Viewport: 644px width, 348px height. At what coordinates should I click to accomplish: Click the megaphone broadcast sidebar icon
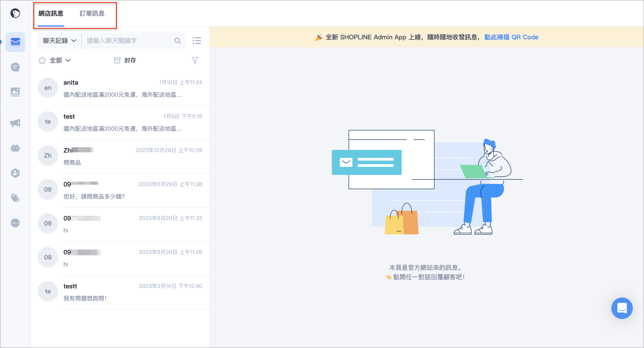[15, 123]
